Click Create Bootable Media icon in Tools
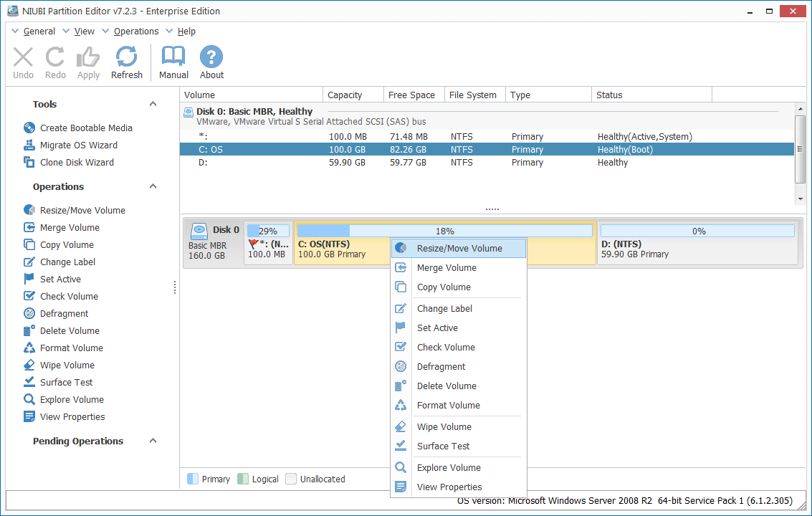Viewport: 812px width, 516px height. (29, 128)
